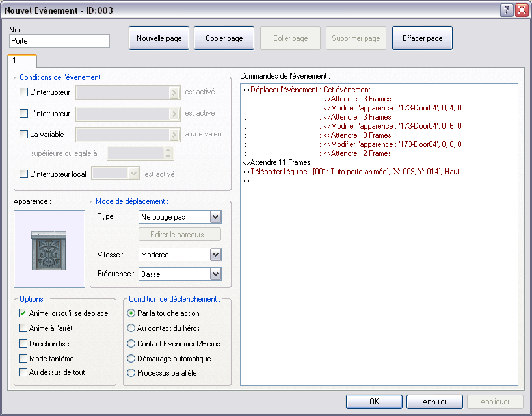Open the local switch letter dropdown

[x=133, y=174]
